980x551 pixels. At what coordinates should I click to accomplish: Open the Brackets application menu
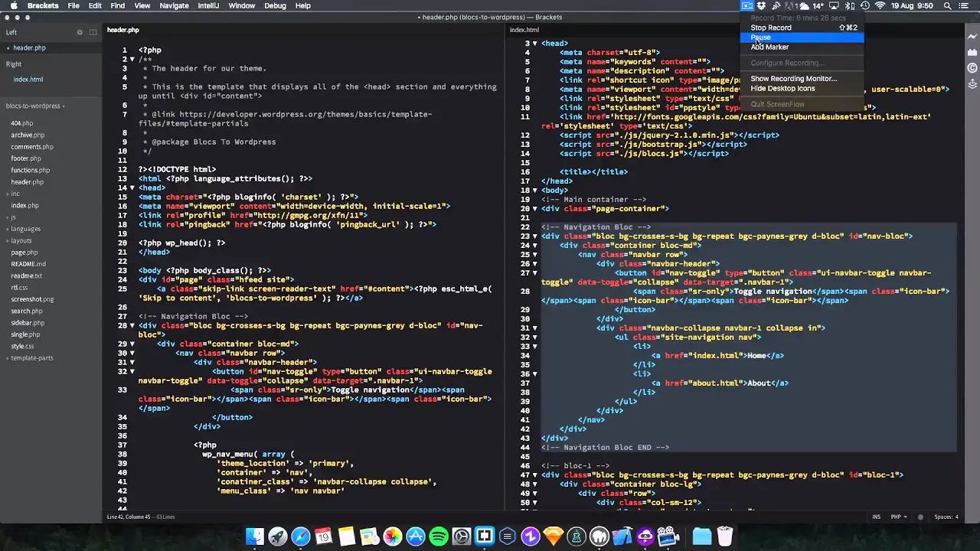point(43,5)
